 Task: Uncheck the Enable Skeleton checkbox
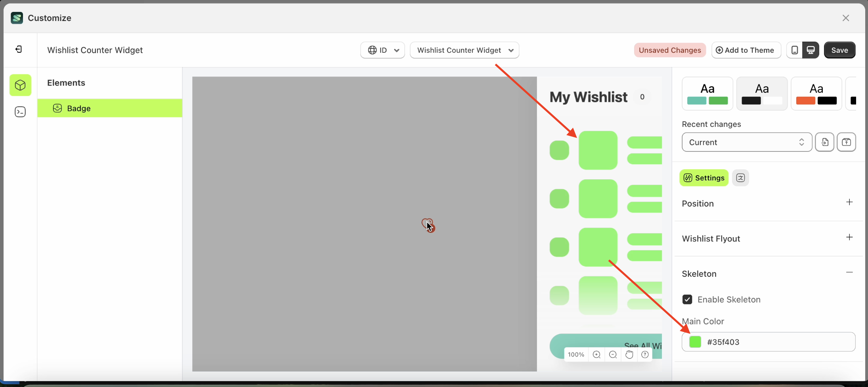(x=688, y=299)
